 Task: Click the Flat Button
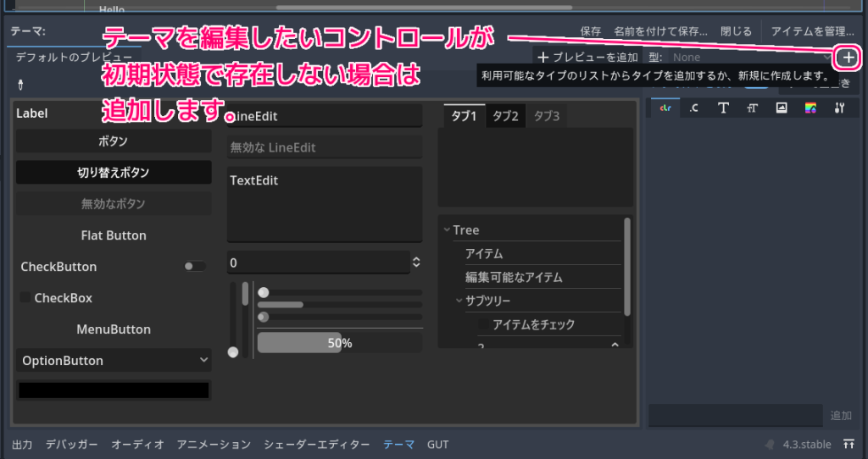[114, 235]
